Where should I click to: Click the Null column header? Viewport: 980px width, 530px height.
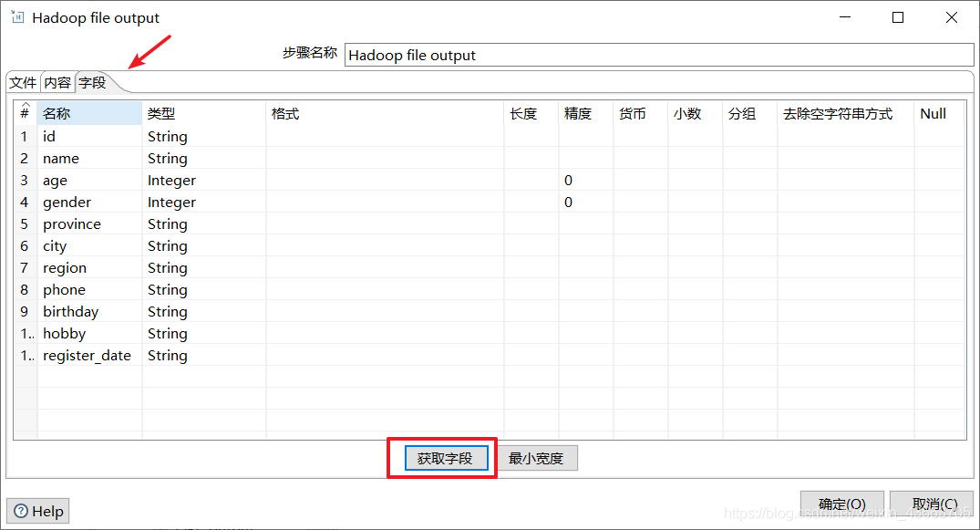click(x=939, y=113)
